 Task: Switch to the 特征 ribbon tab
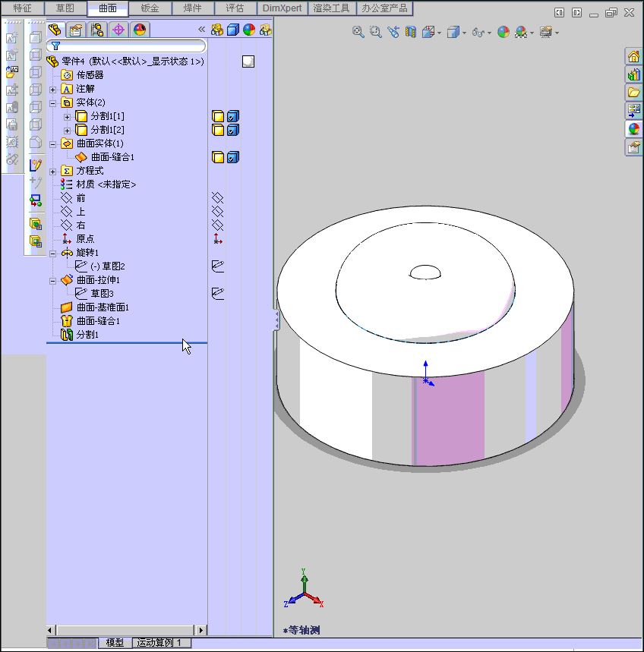pyautogui.click(x=23, y=8)
